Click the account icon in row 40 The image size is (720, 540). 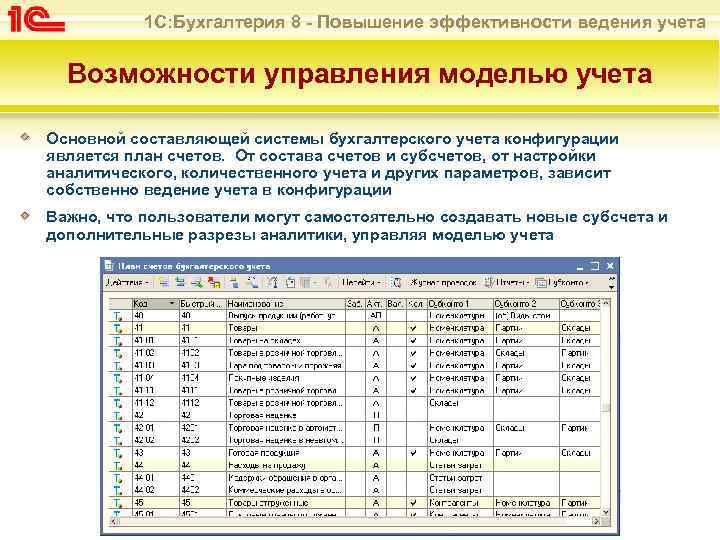[x=118, y=316]
